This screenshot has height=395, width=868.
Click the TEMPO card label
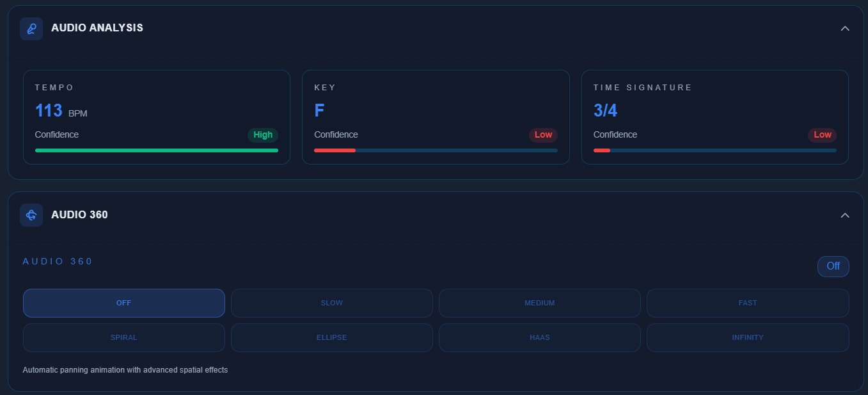coord(54,88)
